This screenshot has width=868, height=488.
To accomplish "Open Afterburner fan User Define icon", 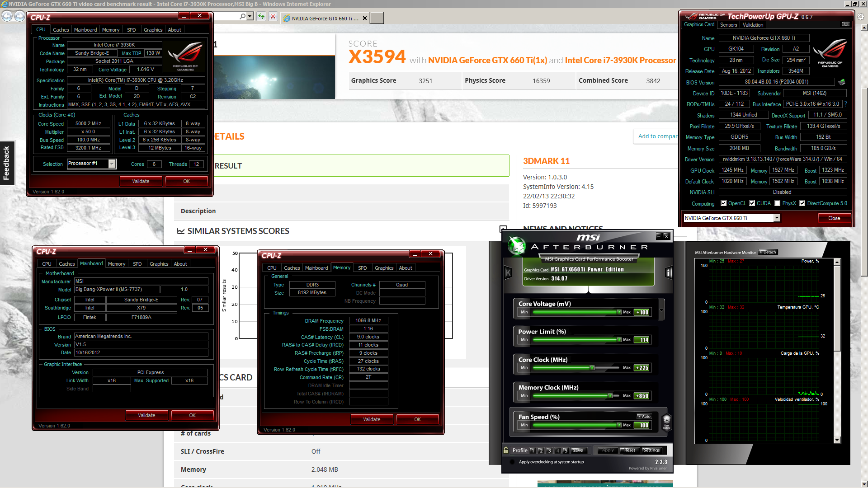I will [666, 422].
